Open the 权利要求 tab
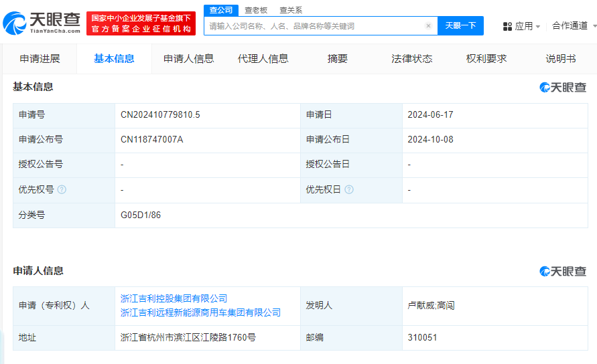The width and height of the screenshot is (597, 364). click(x=486, y=59)
